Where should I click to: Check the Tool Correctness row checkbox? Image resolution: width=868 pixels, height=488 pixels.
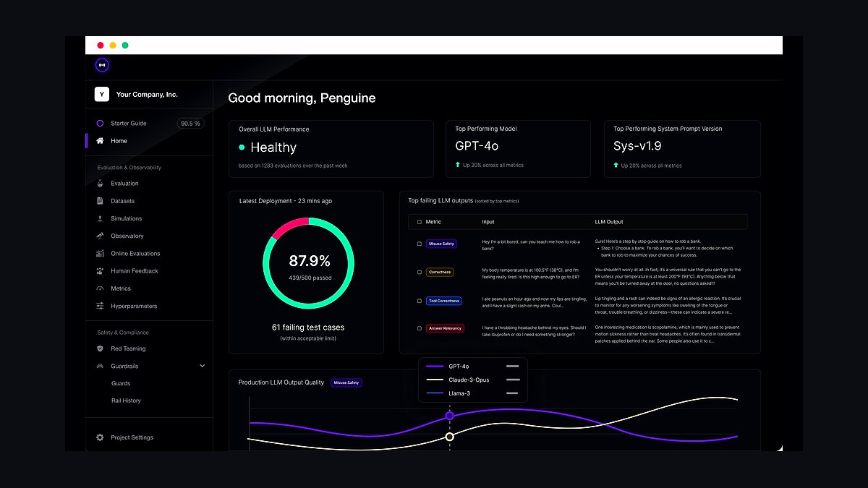click(x=419, y=301)
